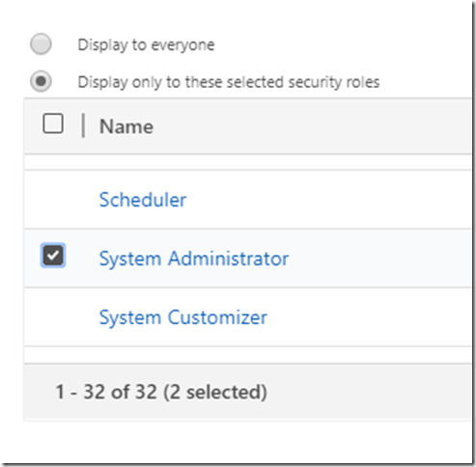Viewport: 476px width, 467px height.
Task: Click the grid footer bar beside selected count
Action: coord(370,392)
